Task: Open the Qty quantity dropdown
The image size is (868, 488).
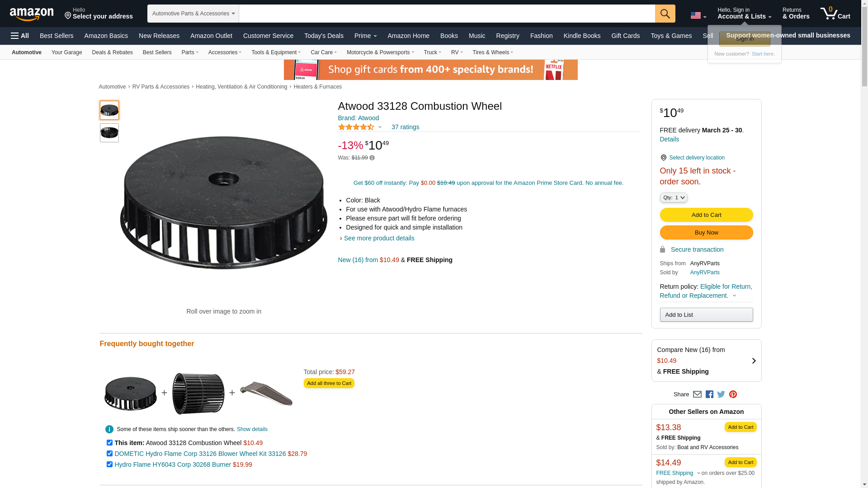Action: click(674, 197)
